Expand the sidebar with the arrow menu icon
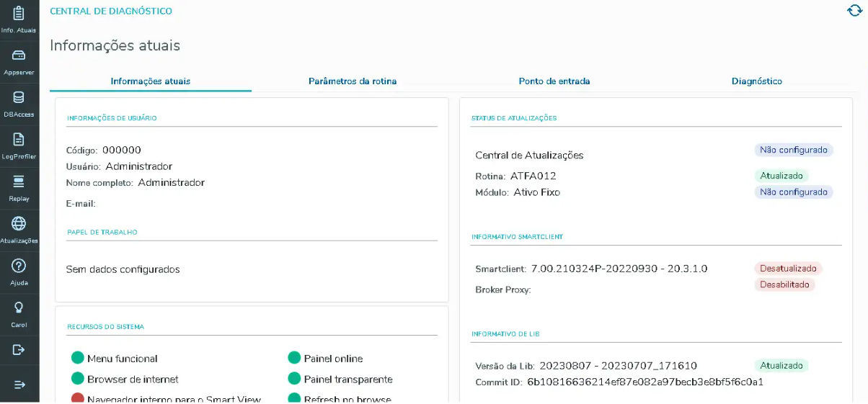 [19, 385]
